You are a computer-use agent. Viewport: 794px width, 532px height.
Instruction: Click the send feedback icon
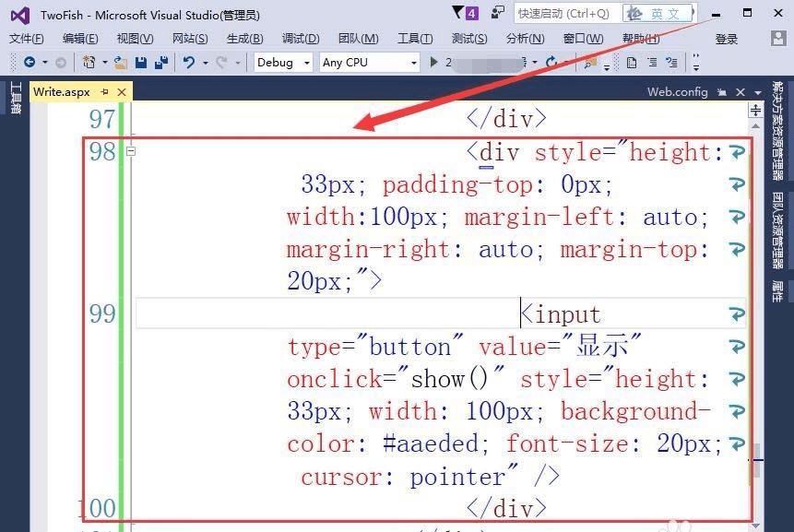[x=498, y=13]
